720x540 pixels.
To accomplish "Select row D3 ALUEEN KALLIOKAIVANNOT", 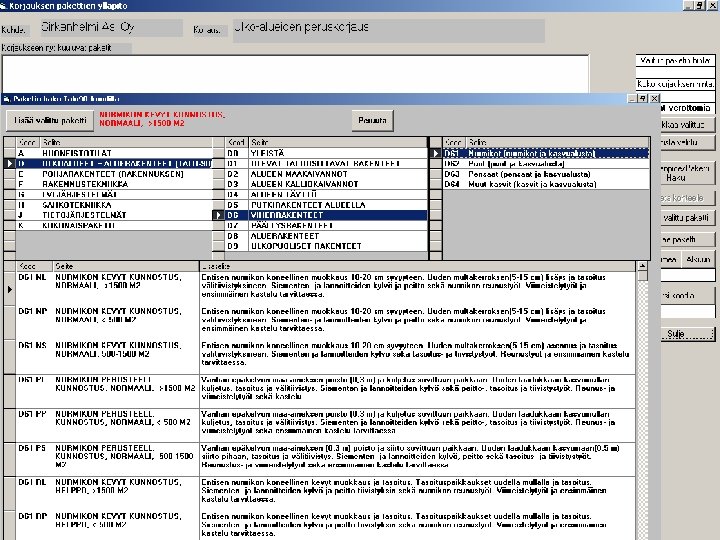I will click(x=326, y=184).
